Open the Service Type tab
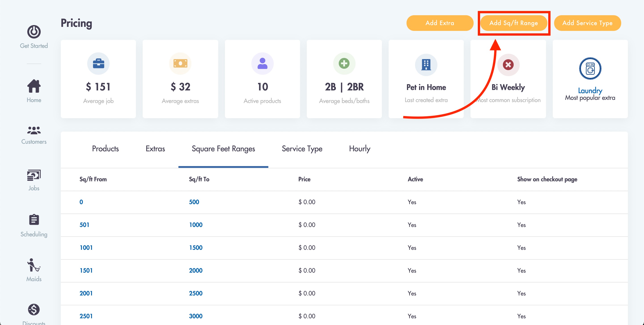Viewport: 644px width, 325px height. (302, 149)
